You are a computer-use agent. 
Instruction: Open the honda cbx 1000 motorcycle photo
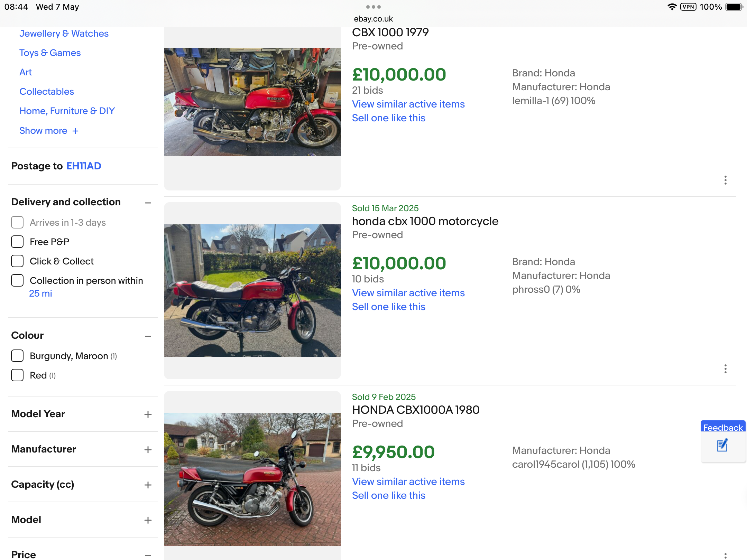252,291
